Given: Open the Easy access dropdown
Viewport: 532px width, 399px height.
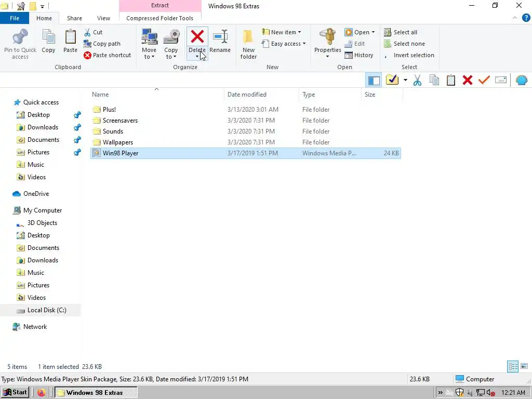Looking at the screenshot, I should tap(304, 44).
